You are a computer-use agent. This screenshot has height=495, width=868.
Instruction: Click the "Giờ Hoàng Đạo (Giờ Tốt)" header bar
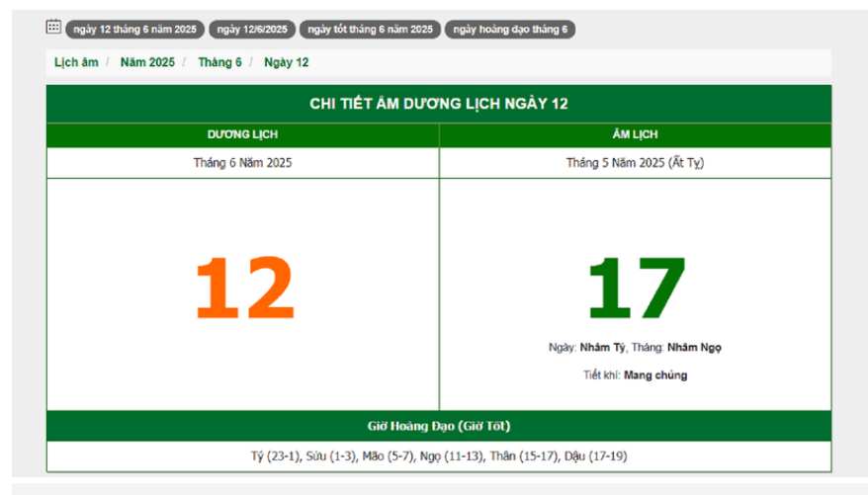438,427
